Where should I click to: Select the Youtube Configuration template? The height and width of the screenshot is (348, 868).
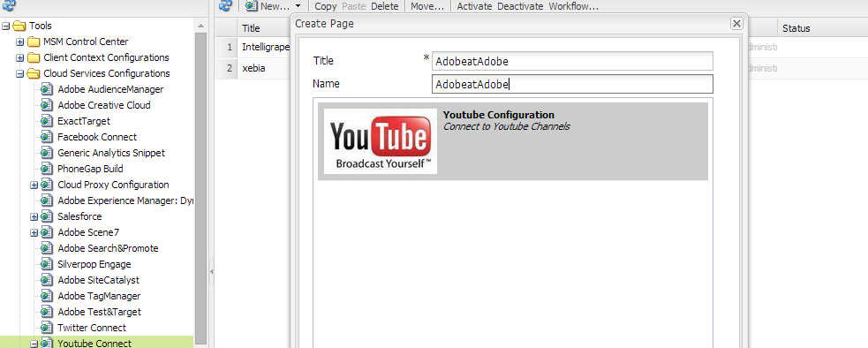click(x=513, y=141)
